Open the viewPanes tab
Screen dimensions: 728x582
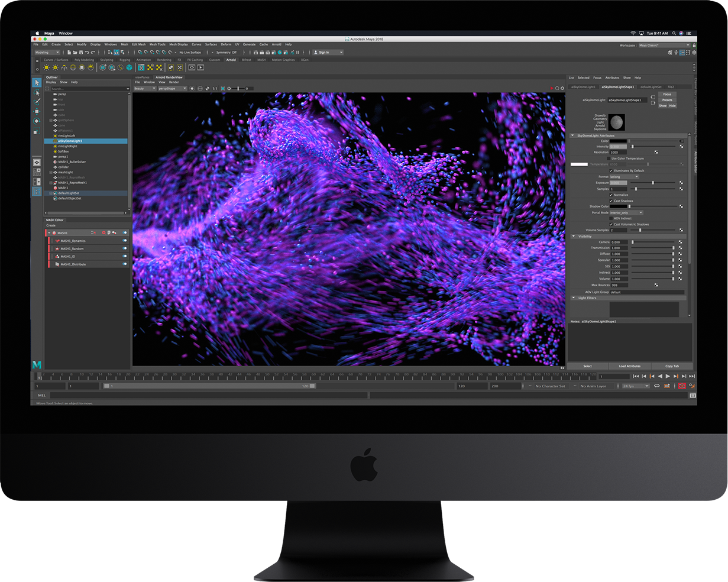142,77
